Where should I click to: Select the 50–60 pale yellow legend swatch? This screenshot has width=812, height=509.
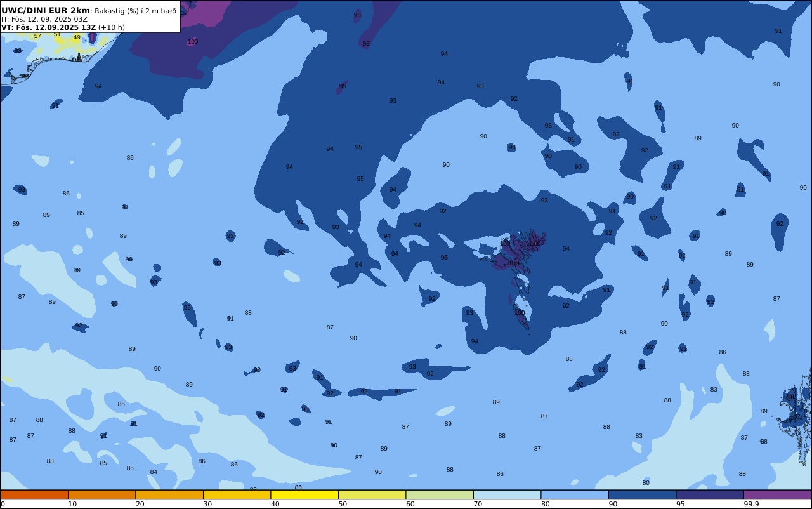point(372,494)
